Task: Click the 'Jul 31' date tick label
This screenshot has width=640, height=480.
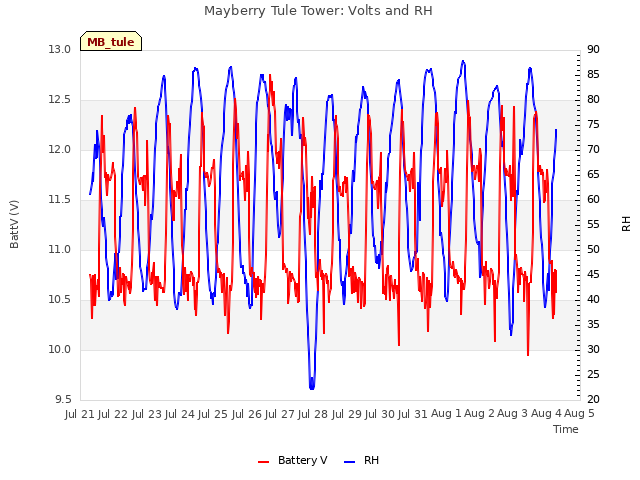Action: click(412, 414)
